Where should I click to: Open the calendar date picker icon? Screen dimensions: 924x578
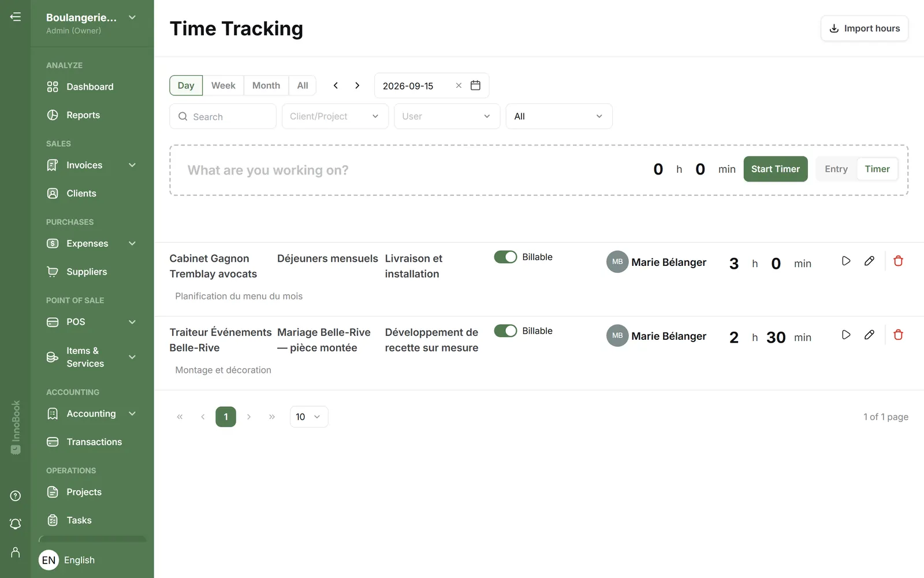click(x=475, y=86)
